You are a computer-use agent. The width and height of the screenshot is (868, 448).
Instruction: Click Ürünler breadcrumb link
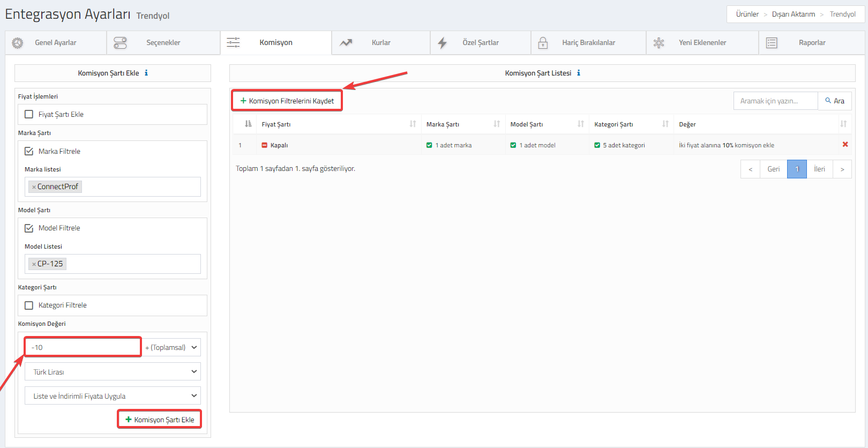pyautogui.click(x=747, y=14)
